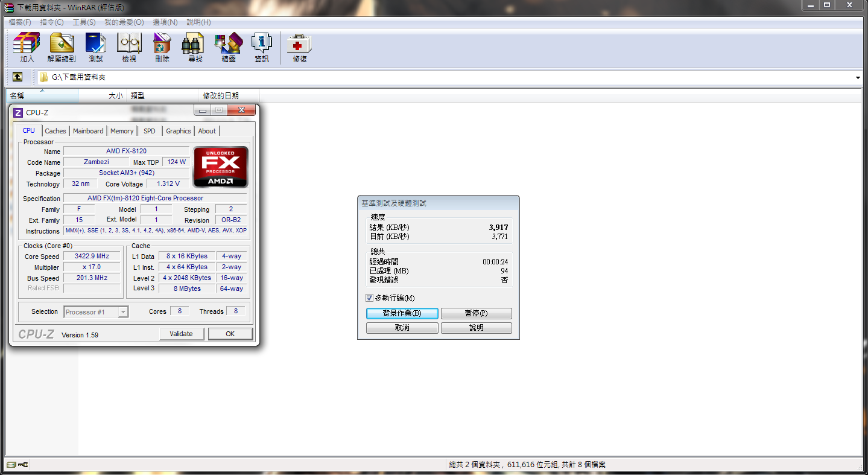Click the 8 MBytes Level 3 cache value
Screen dimensions: 868x475
187,289
